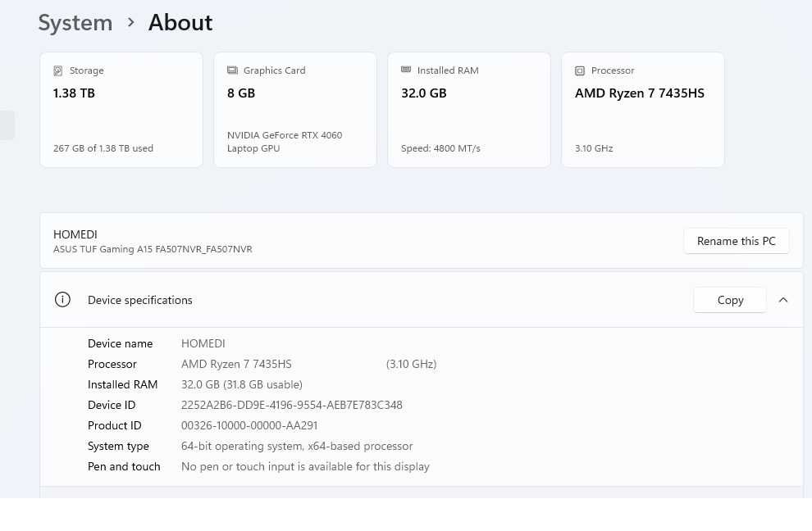Viewport: 812px width, 531px height.
Task: Go back to System in breadcrumb
Action: coord(75,23)
